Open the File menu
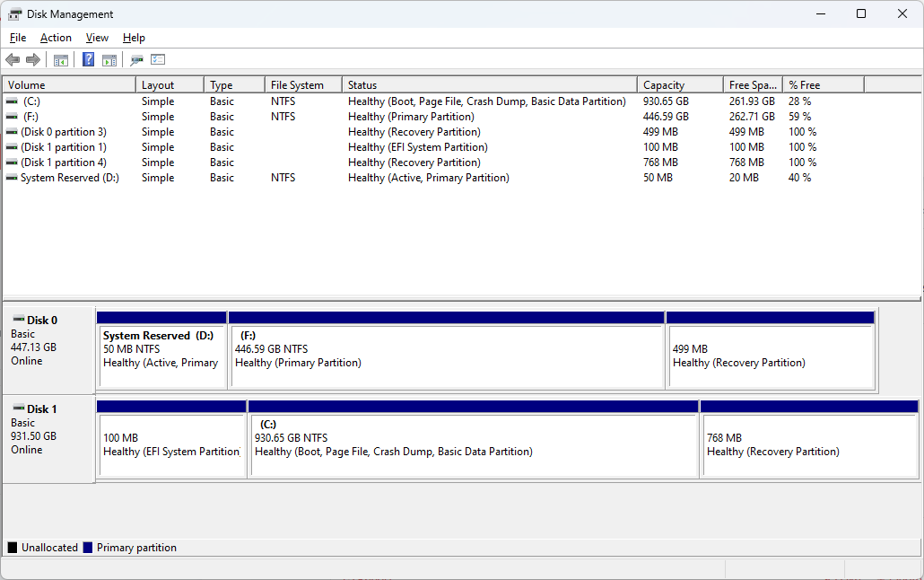 point(18,38)
